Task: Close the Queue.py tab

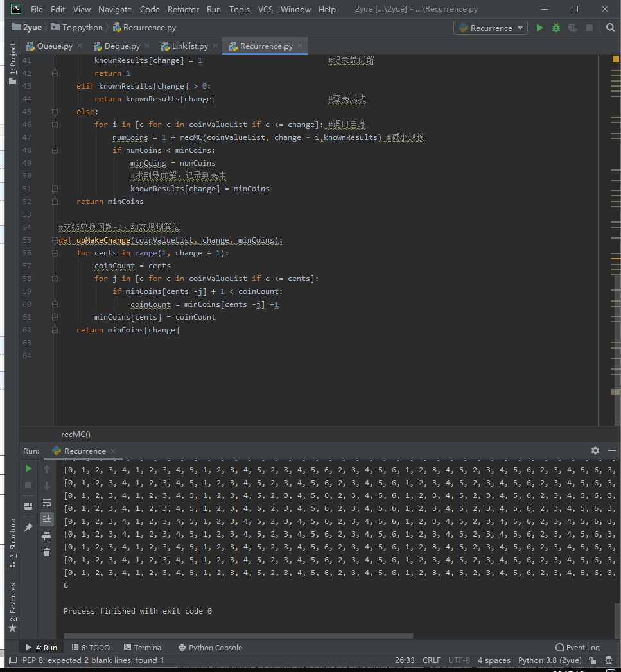Action: 80,46
